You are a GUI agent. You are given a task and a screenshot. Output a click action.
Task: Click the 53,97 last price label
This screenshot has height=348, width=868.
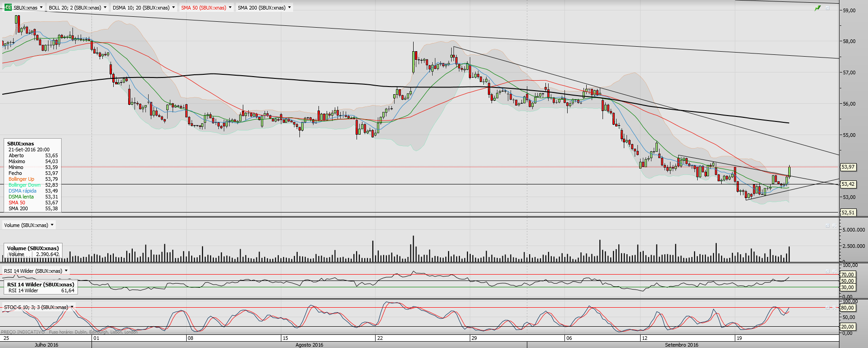pos(848,167)
